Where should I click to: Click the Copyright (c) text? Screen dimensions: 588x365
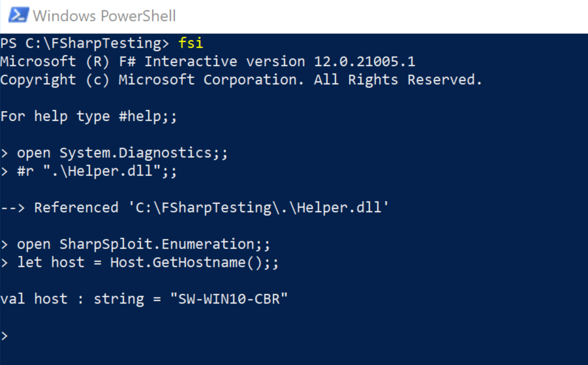tap(54, 80)
